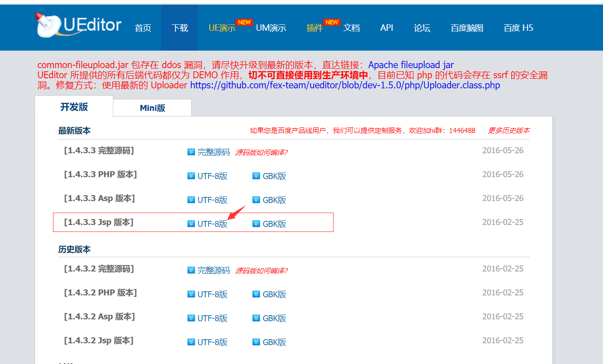Screen dimensions: 603x364
Task: Click the UEditor rocket logo
Action: pos(79,25)
